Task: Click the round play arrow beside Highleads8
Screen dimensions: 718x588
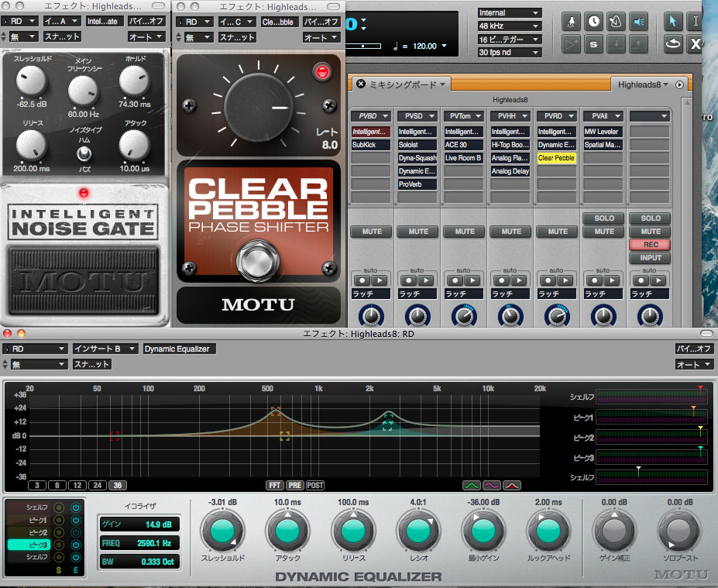Action: click(x=679, y=84)
